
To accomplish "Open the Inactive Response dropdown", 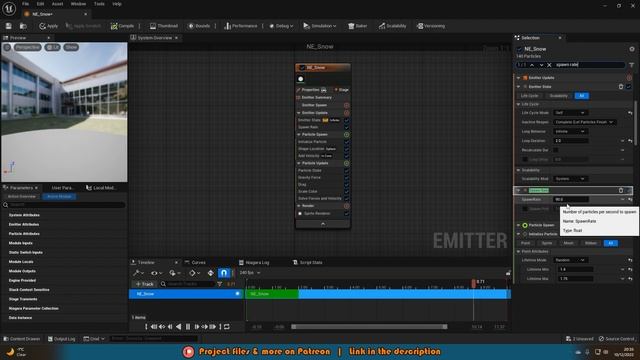I will 584,122.
